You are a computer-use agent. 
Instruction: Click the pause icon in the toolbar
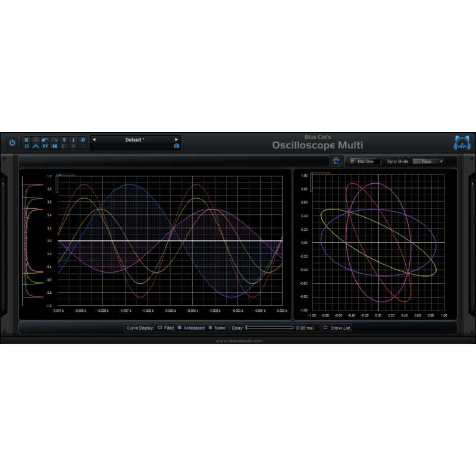pyautogui.click(x=54, y=146)
